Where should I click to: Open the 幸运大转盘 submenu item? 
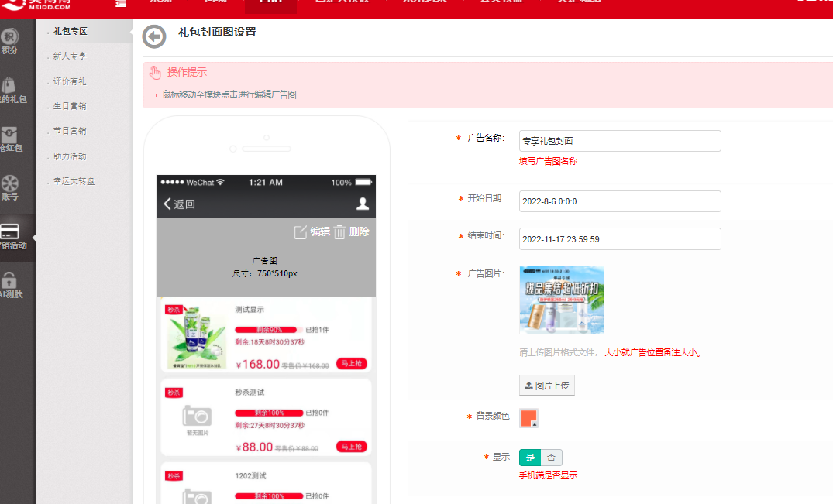(x=74, y=181)
